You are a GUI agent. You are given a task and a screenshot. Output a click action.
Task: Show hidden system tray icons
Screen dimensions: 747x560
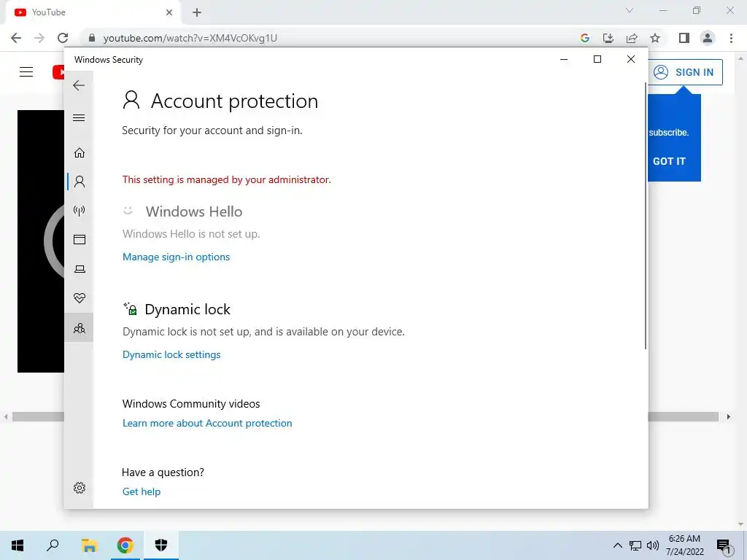[617, 545]
